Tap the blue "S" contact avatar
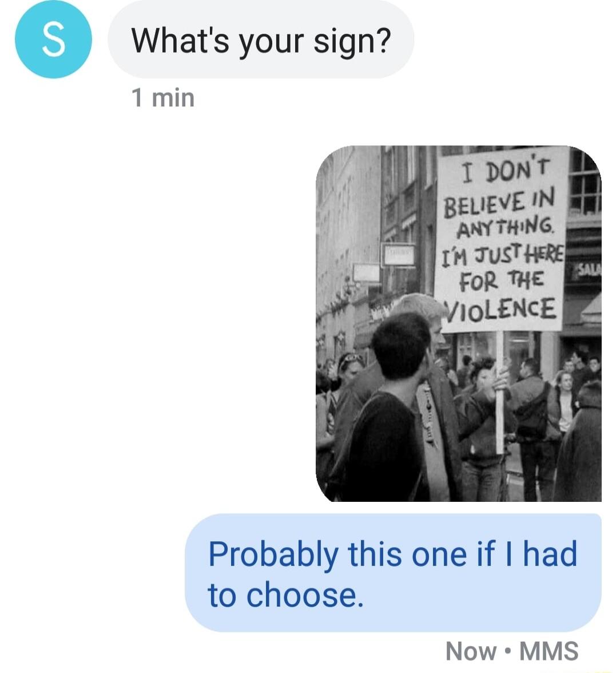 tap(53, 40)
